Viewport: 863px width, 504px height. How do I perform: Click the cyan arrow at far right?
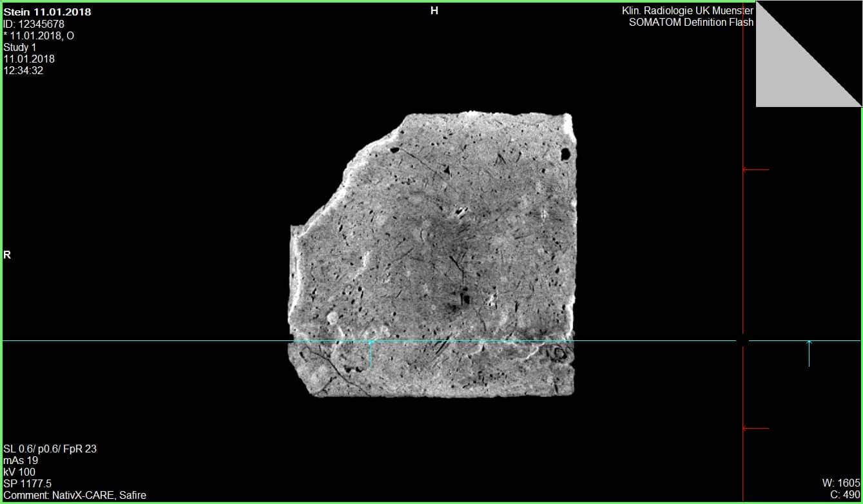[809, 354]
